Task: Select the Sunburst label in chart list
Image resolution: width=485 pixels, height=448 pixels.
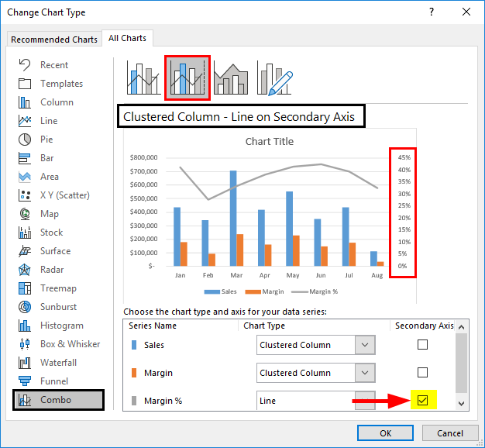Action: (x=58, y=307)
